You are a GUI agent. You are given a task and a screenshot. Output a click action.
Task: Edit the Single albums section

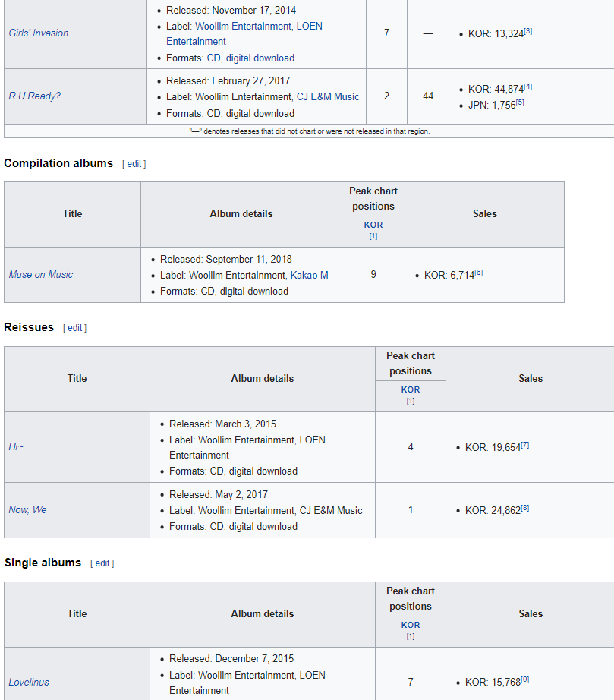(x=102, y=563)
